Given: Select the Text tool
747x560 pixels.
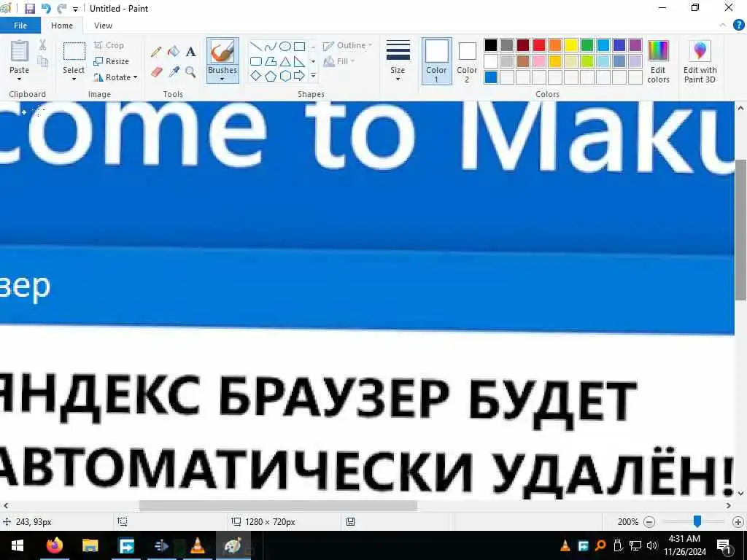Looking at the screenshot, I should click(x=190, y=52).
